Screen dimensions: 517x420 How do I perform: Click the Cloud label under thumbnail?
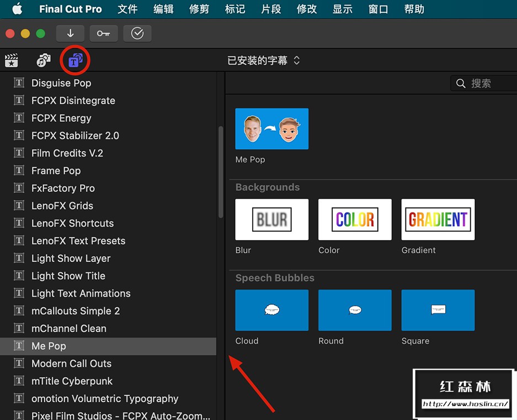point(247,341)
